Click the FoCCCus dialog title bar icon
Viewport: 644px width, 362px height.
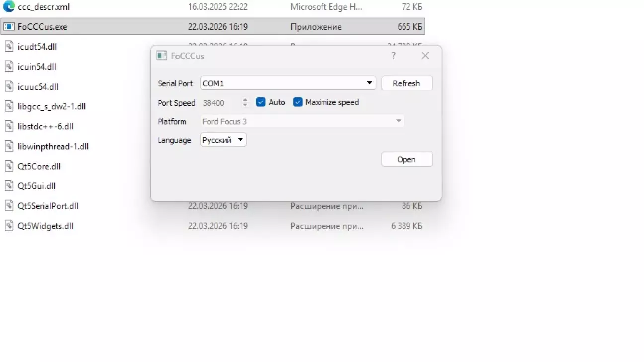[161, 56]
